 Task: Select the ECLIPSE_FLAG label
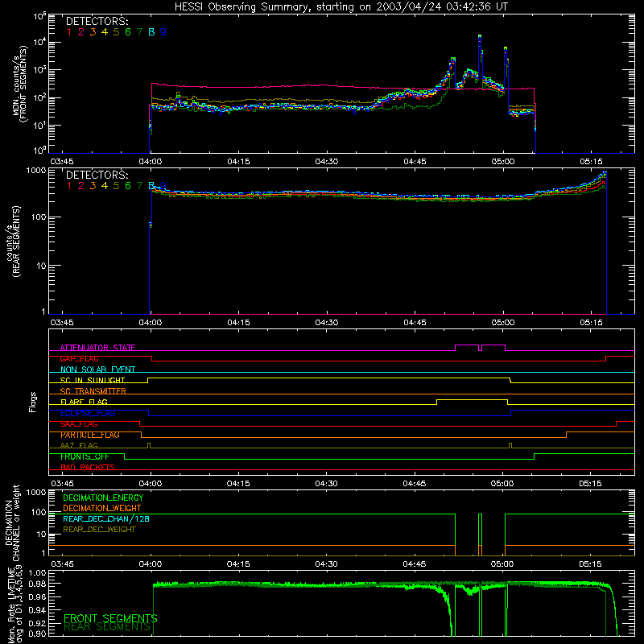tap(88, 413)
